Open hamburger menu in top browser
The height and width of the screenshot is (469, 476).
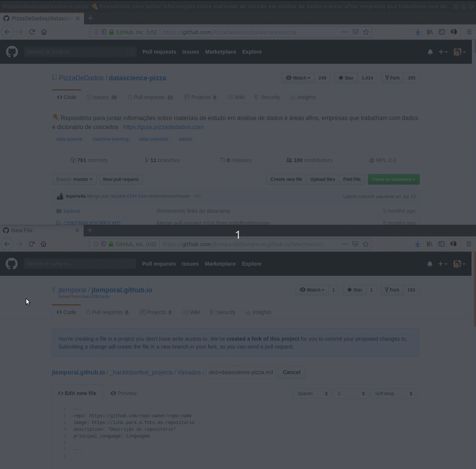point(469,32)
